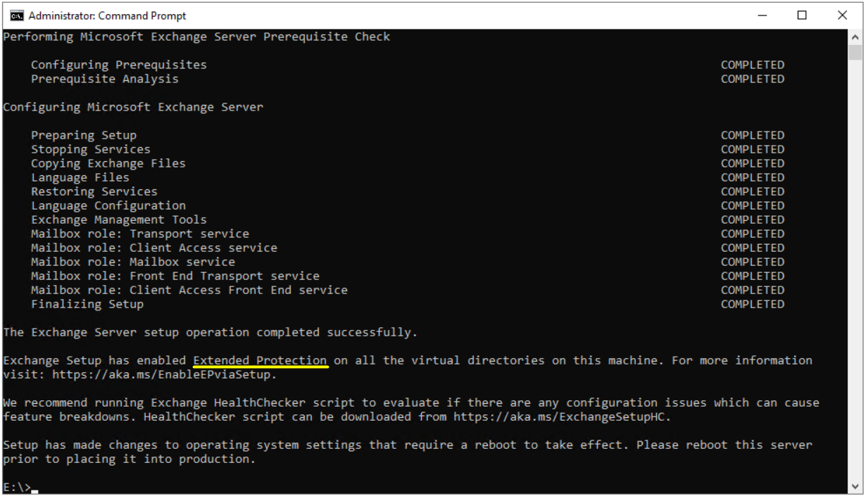Click the 'Prerequisite Analysis' line
Image resolution: width=868 pixels, height=496 pixels.
click(x=105, y=79)
